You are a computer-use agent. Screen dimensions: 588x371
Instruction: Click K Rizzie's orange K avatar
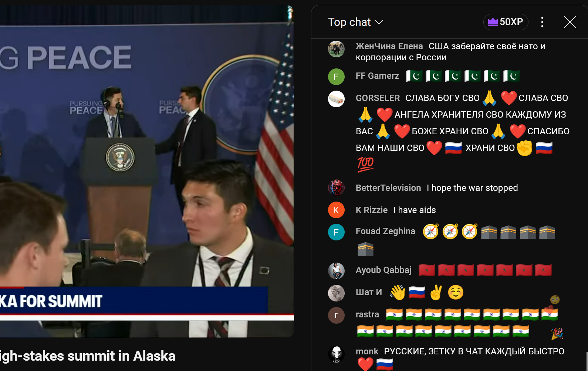pos(336,210)
